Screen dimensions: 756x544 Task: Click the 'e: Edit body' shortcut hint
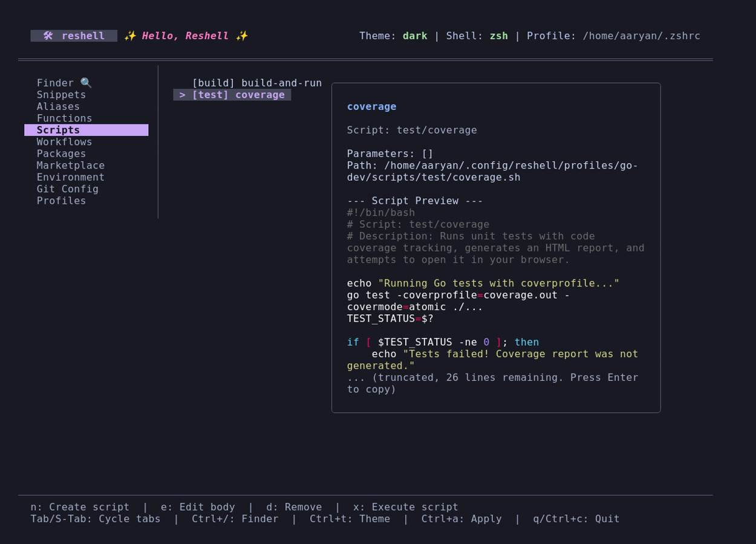point(198,507)
